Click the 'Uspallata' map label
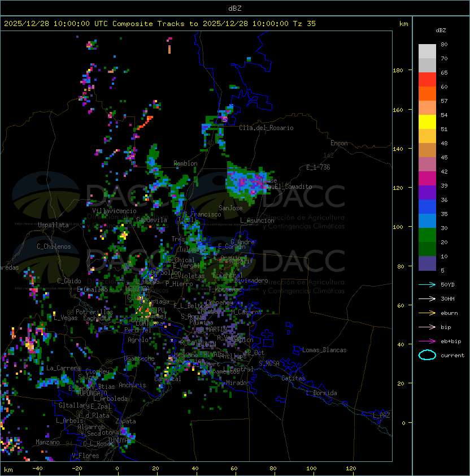The width and height of the screenshot is (470, 476). [53, 225]
